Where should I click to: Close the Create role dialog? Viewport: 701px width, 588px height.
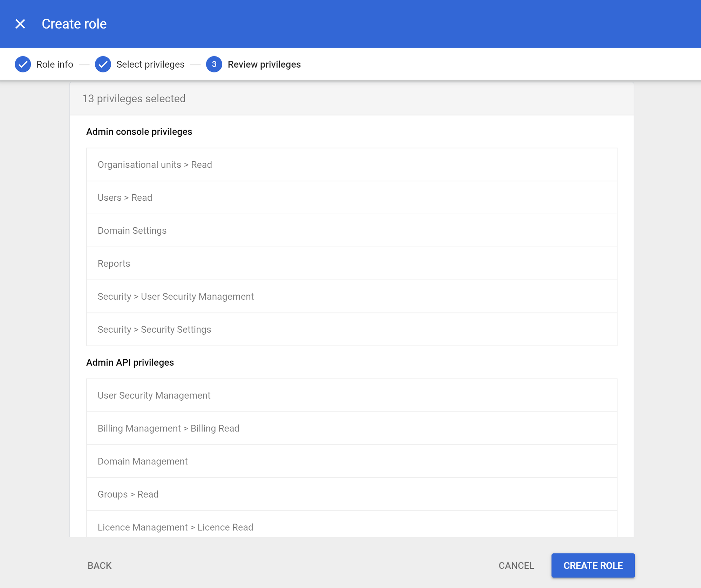pyautogui.click(x=20, y=24)
